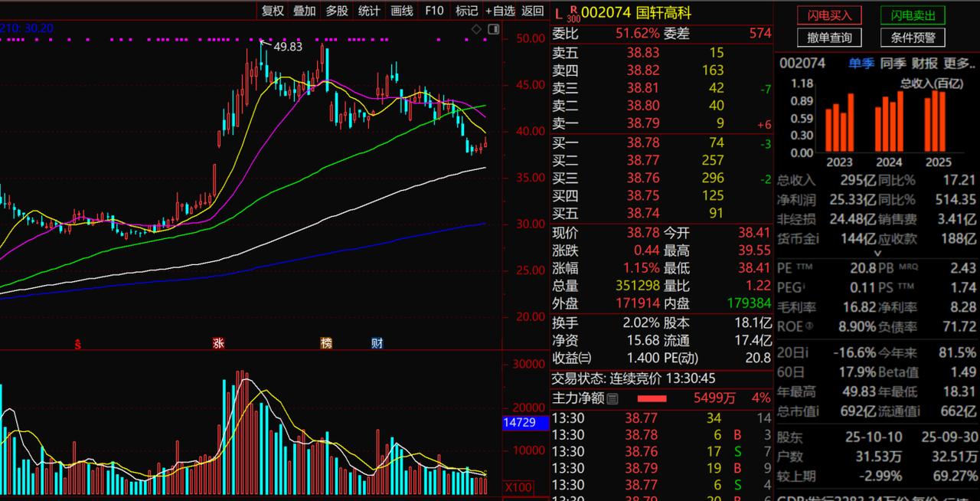980x501 pixels.
Task: Click the 买五 price 38.74
Action: [x=642, y=214]
